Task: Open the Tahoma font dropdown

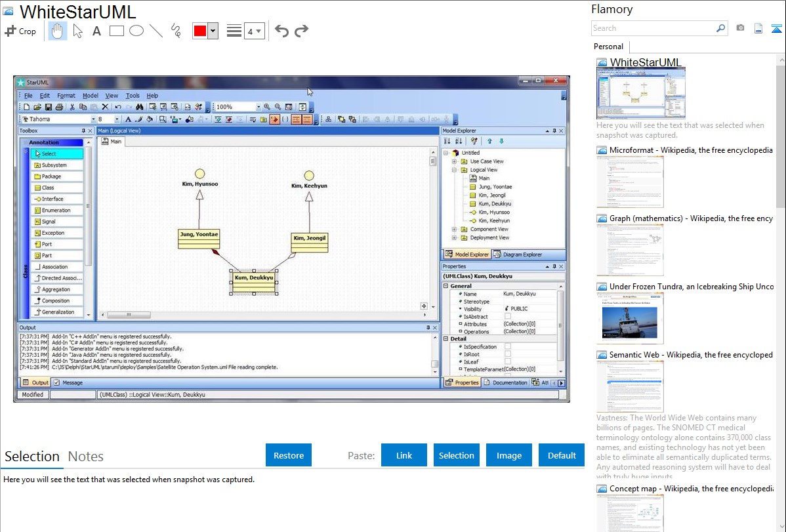Action: 93,119
